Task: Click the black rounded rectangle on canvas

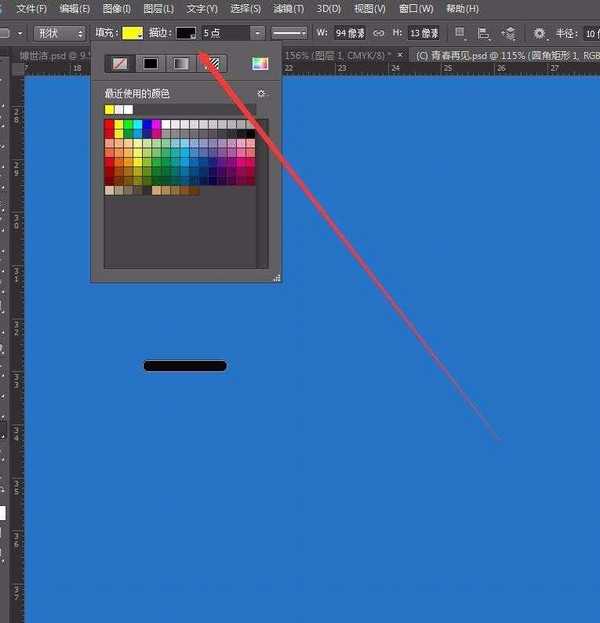Action: click(x=185, y=366)
